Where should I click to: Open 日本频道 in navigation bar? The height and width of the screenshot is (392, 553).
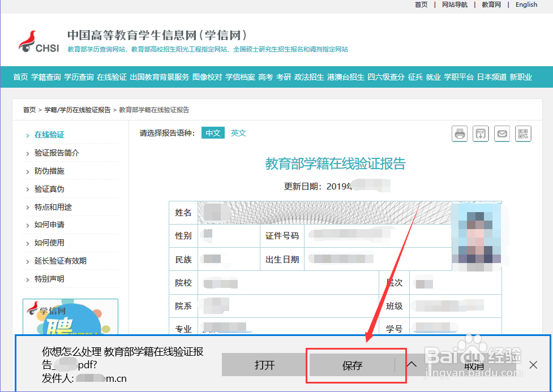click(492, 77)
